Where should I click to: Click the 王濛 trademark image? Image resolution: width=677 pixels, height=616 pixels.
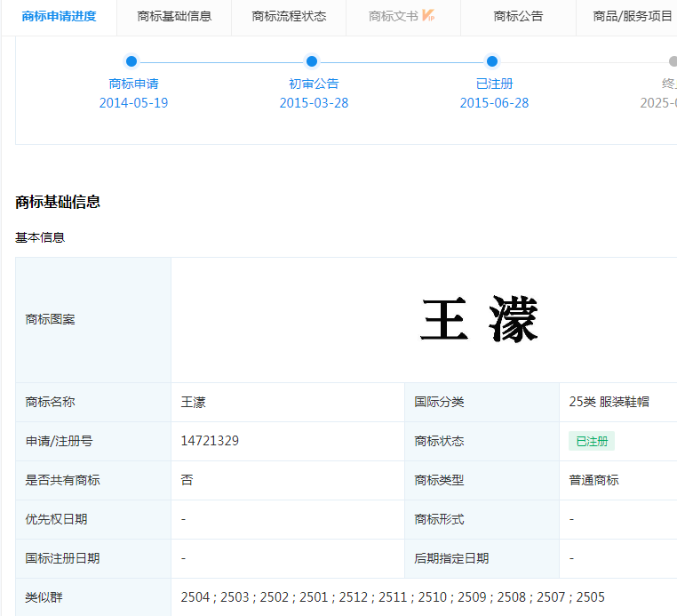(x=479, y=320)
